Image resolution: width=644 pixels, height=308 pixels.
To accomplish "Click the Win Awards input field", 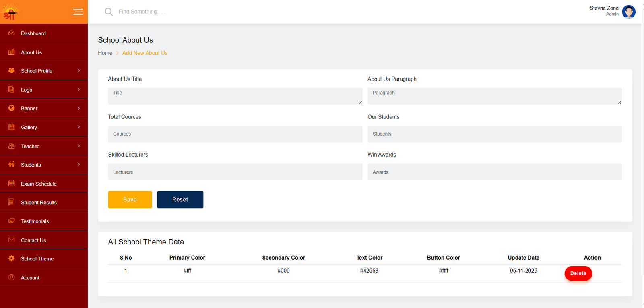I will (495, 172).
